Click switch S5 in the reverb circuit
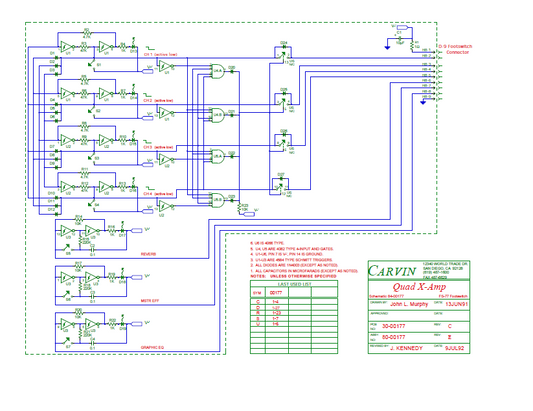 (67, 247)
